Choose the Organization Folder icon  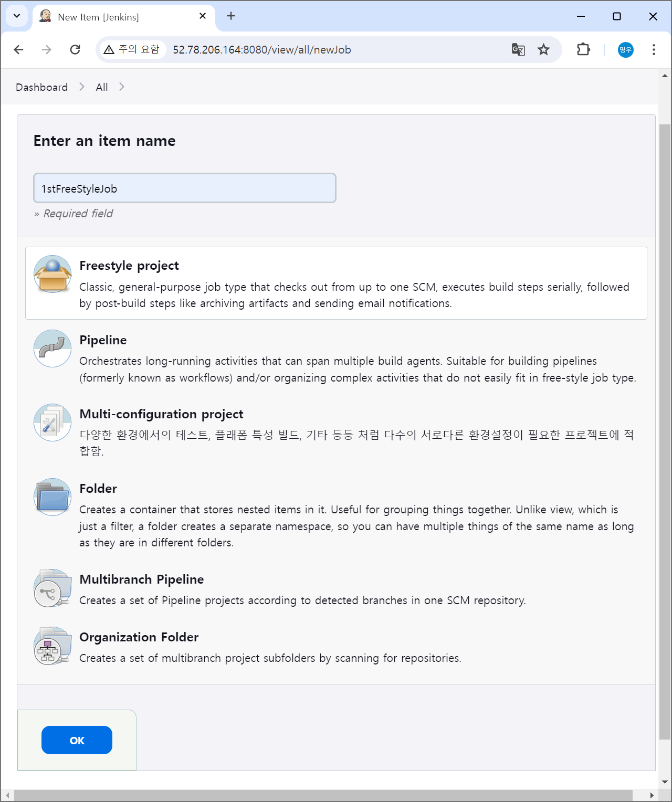(x=52, y=646)
